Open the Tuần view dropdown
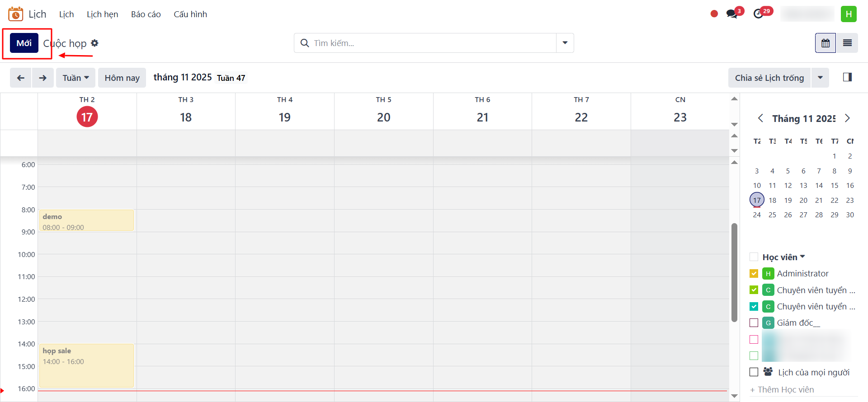Viewport: 868px width, 402px height. coord(75,78)
